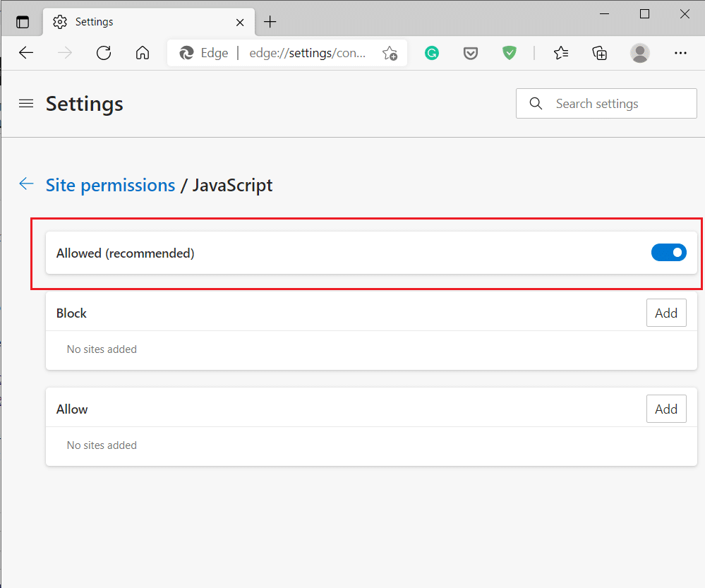Click the Edge logo in address bar

tap(186, 53)
